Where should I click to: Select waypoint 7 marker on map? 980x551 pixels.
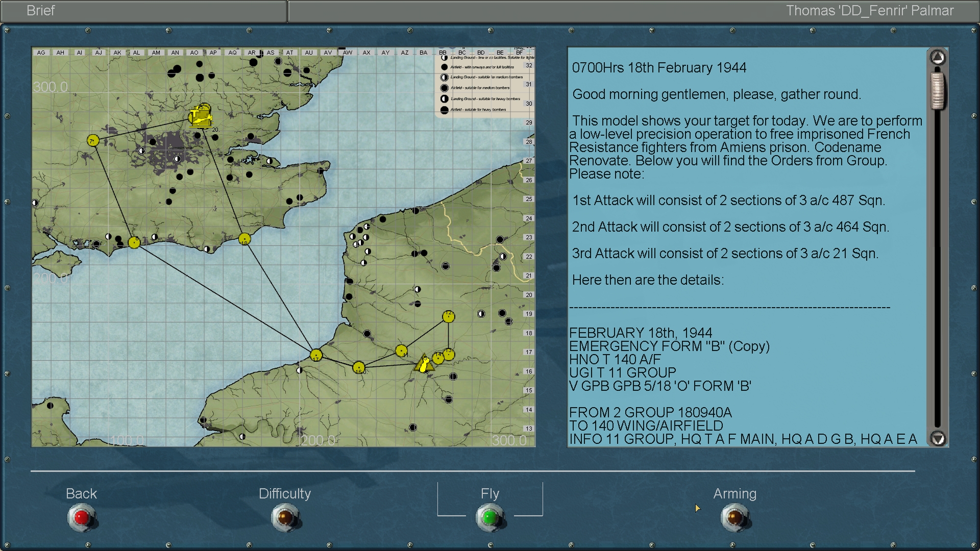coord(93,140)
